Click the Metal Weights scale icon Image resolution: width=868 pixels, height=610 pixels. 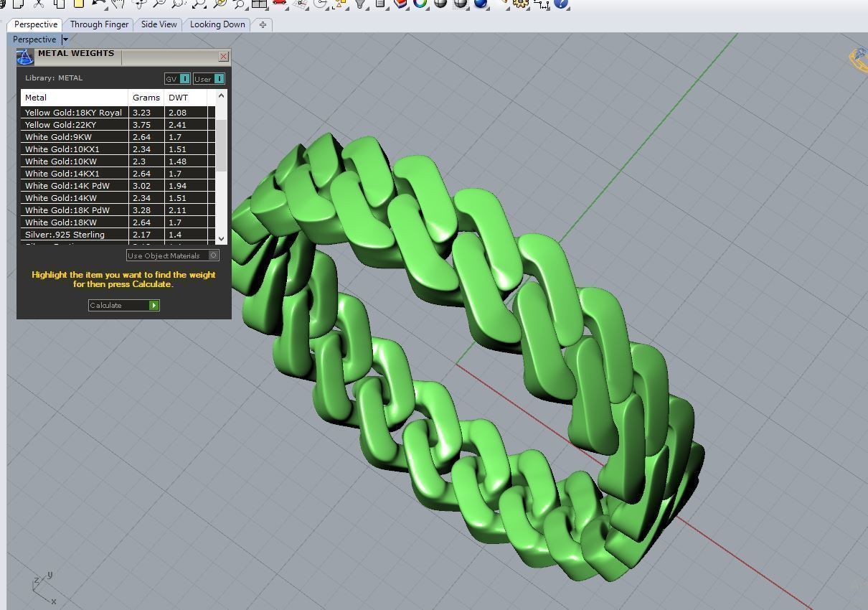coord(25,57)
